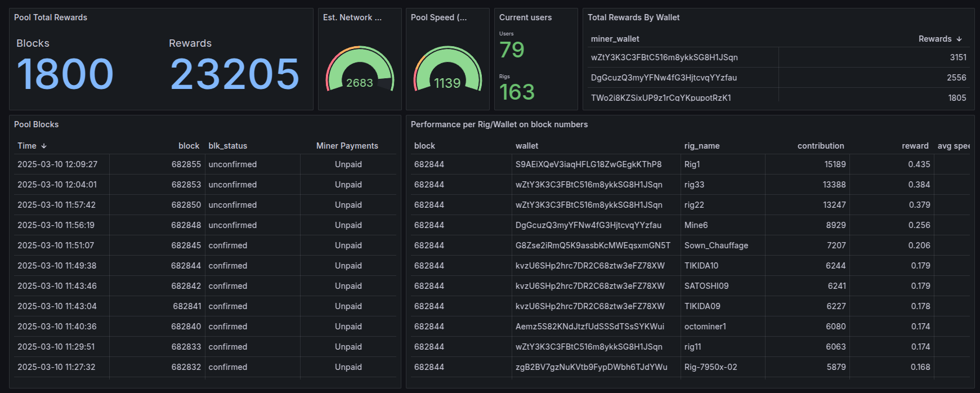Click timestamp 2025-03-10 11:27:32
980x393 pixels.
(56, 367)
